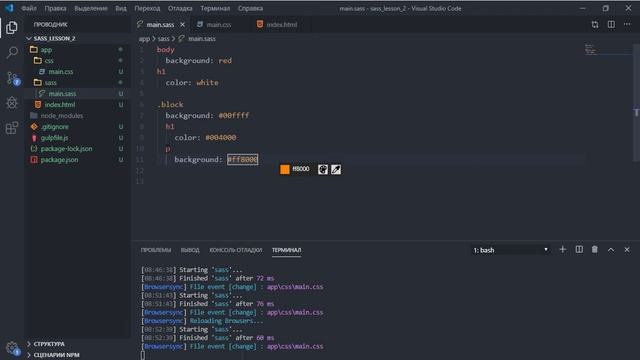The width and height of the screenshot is (640, 360).
Task: Open the Explorer view in activity bar
Action: 12,27
